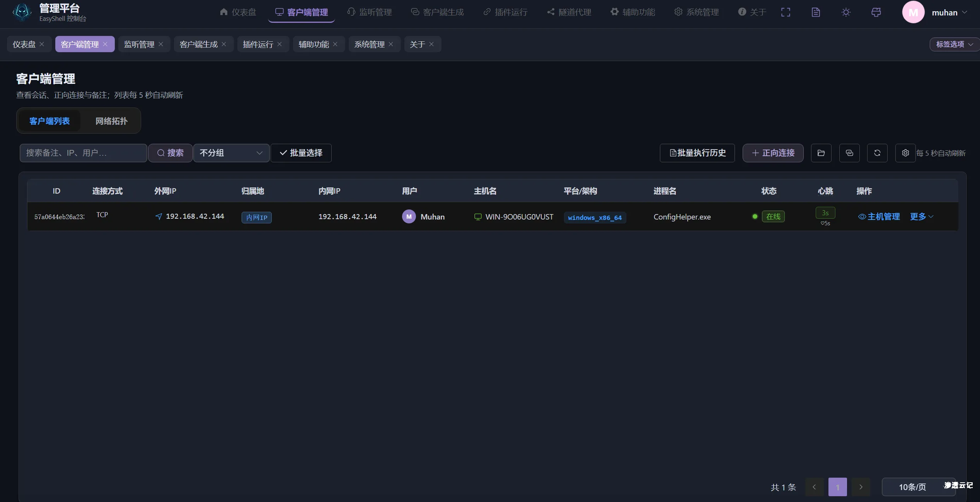The width and height of the screenshot is (980, 502).
Task: Open 辅助功能 in top navigation
Action: tap(632, 12)
